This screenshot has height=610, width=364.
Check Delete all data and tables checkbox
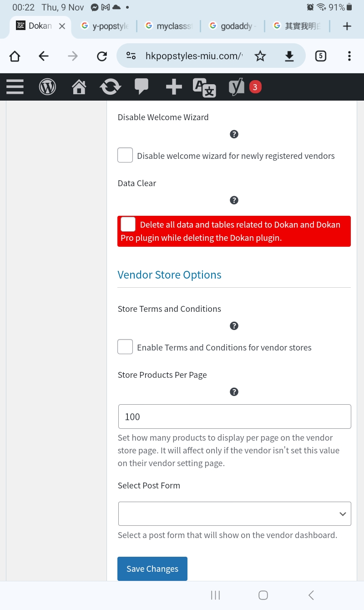pos(128,224)
